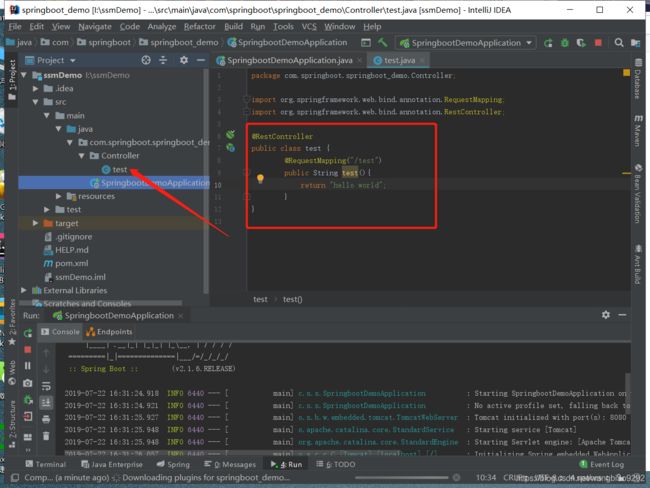The image size is (650, 488).
Task: Open Ant Build side panel
Action: tap(638, 265)
